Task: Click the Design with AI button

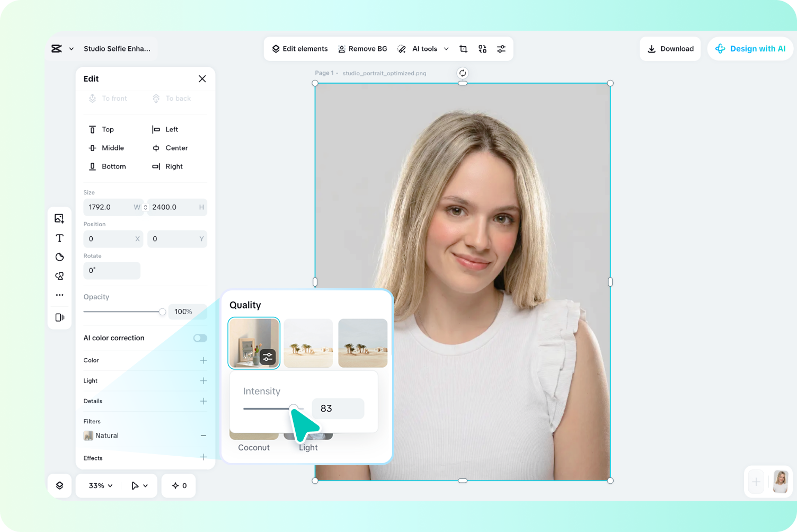Action: [x=750, y=48]
